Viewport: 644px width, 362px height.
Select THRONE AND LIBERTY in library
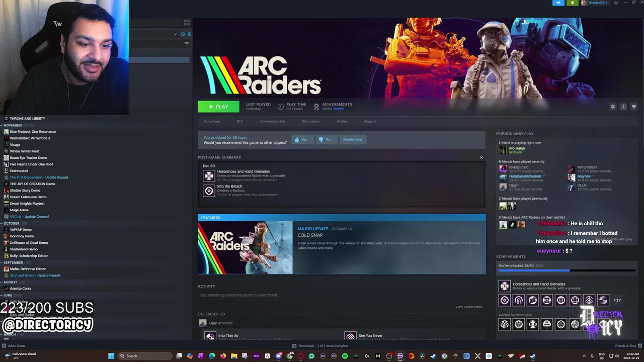tap(27, 119)
